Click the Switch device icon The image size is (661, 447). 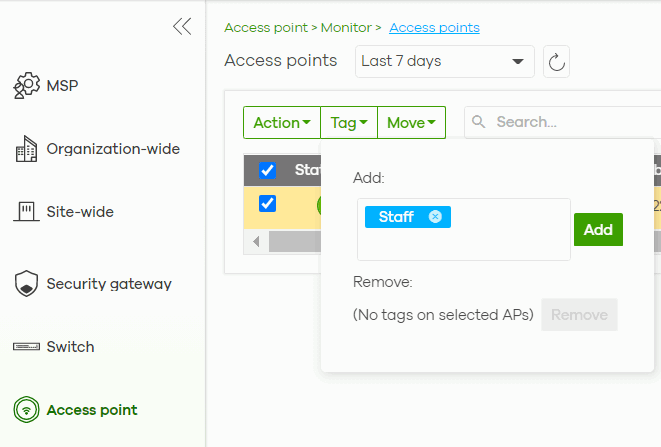coord(26,347)
